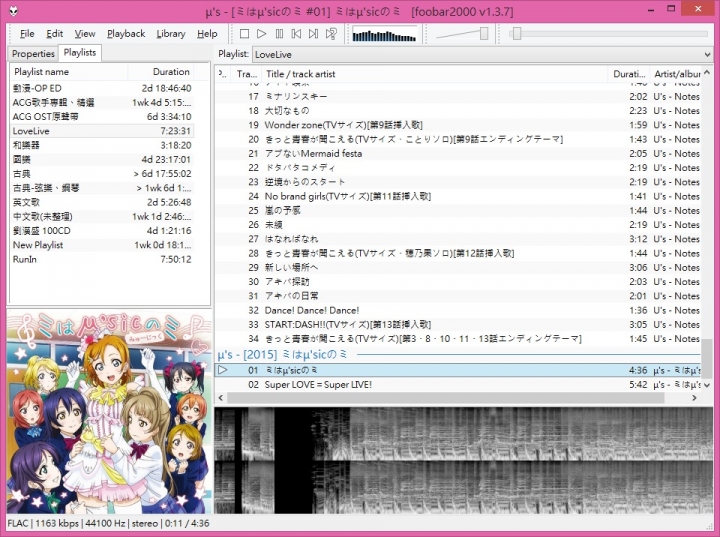720x537 pixels.
Task: Click the tracklist horizontal scrollbar
Action: [x=445, y=397]
